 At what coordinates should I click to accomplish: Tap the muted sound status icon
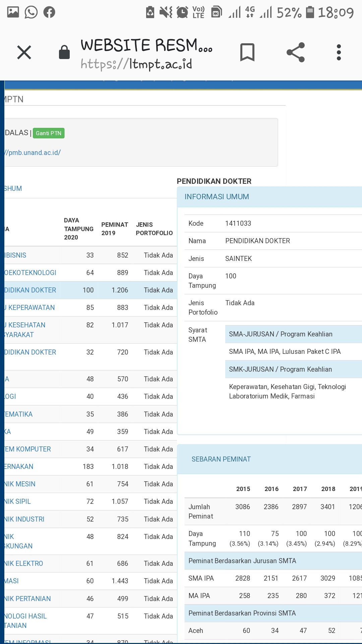tap(166, 12)
